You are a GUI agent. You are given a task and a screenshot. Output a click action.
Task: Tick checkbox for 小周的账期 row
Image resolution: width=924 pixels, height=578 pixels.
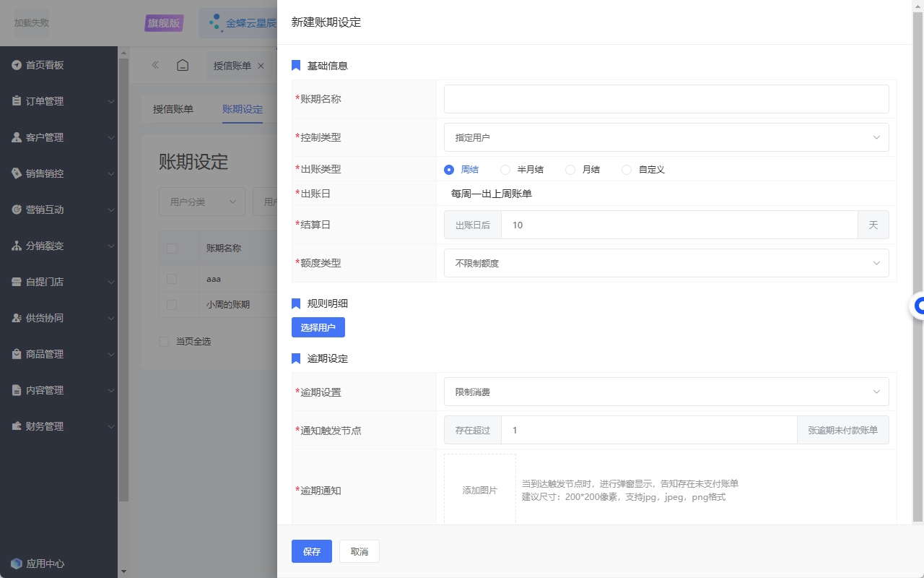172,305
